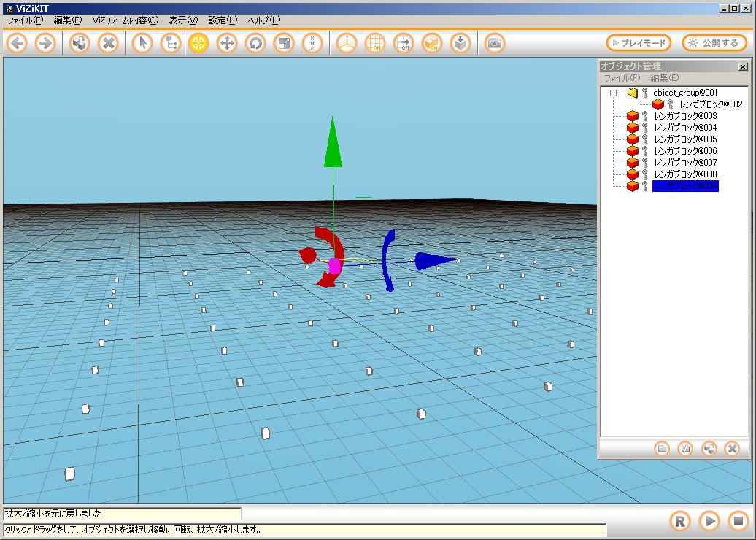Click the redo forward-arrow toolbar icon
The image size is (756, 540).
coord(45,43)
